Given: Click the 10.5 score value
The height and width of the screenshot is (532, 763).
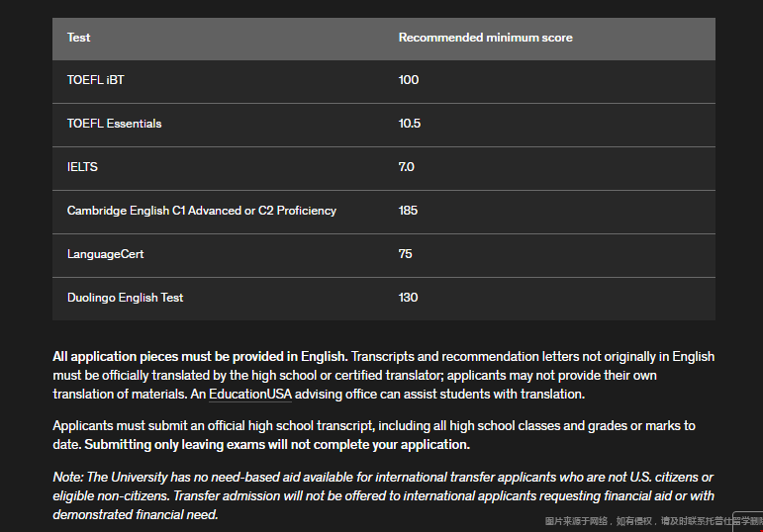Looking at the screenshot, I should tap(410, 124).
